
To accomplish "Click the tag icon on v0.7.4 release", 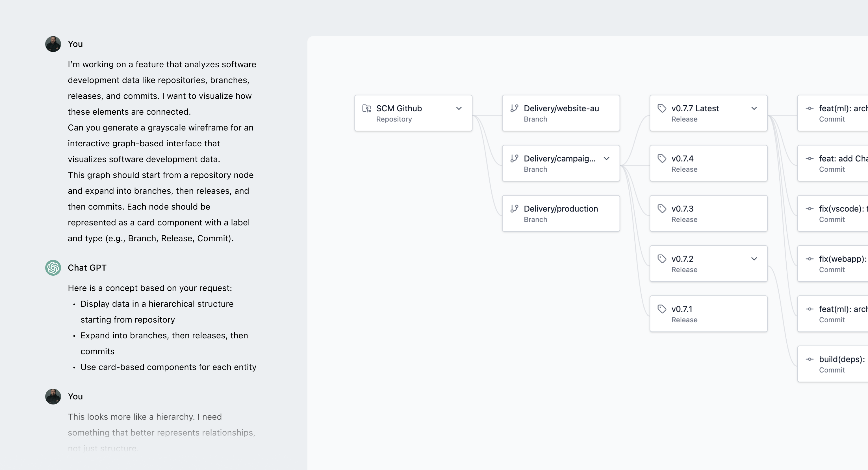I will pyautogui.click(x=662, y=159).
